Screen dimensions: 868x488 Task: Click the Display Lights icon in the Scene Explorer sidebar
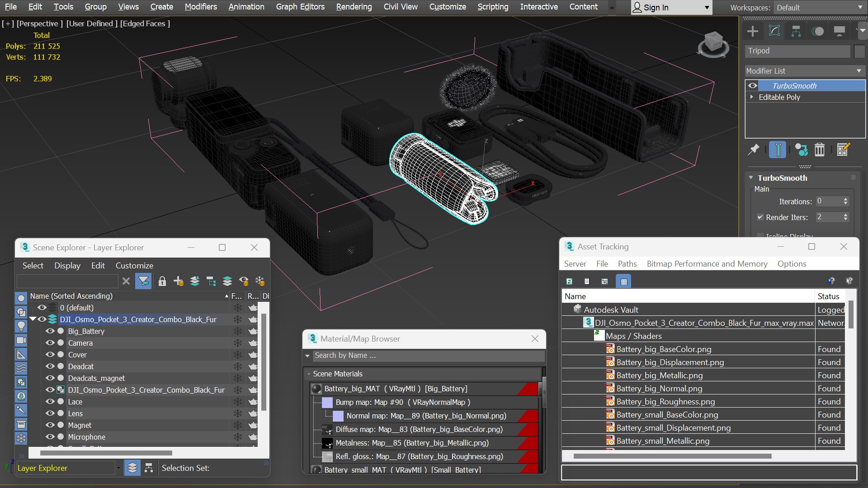click(21, 326)
